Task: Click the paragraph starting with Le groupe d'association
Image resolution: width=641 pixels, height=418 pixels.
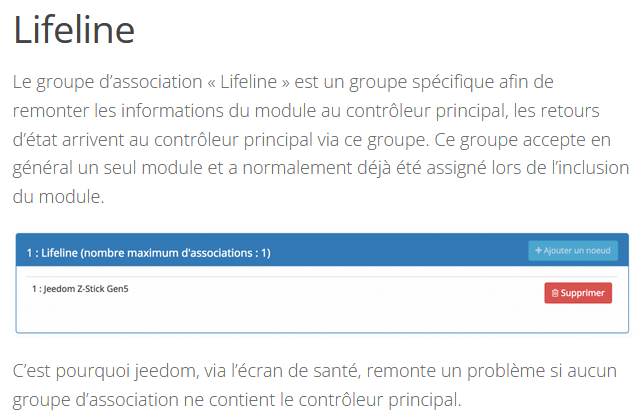Action: 320,138
